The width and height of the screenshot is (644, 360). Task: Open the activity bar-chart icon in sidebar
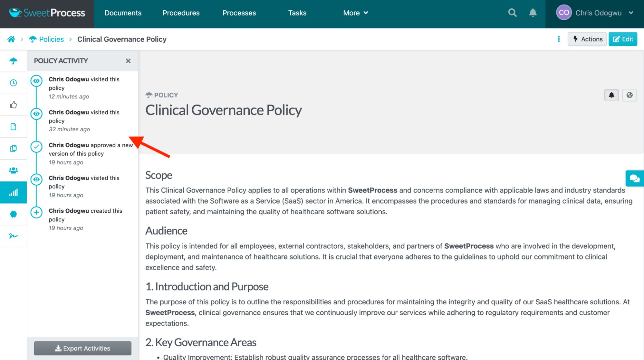[13, 192]
